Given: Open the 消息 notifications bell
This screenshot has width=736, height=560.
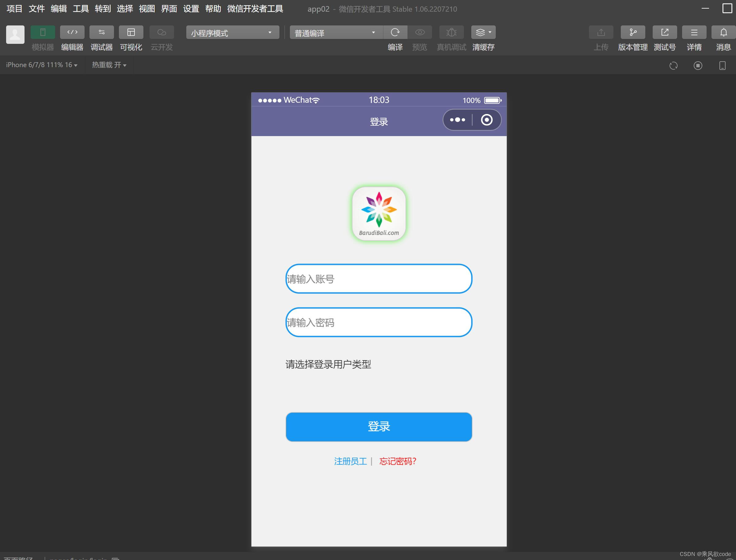Looking at the screenshot, I should click(723, 32).
